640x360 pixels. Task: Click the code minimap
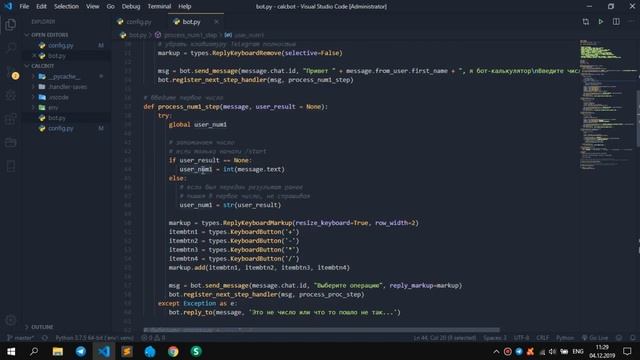tap(607, 104)
